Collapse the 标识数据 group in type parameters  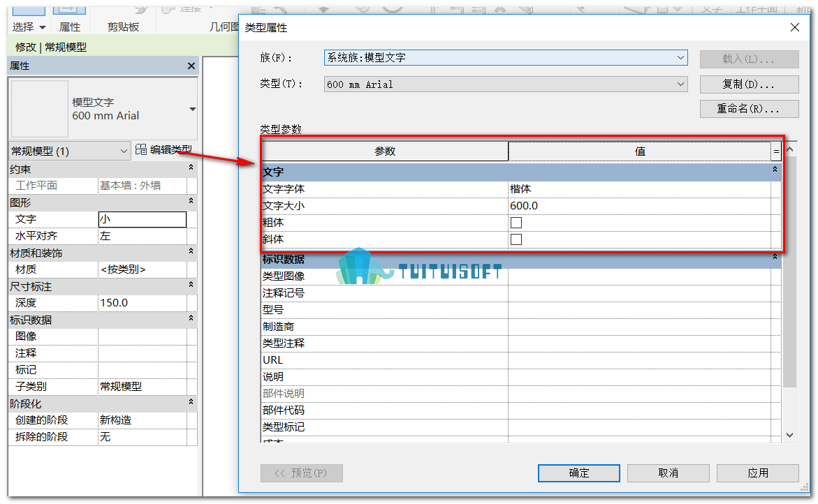pyautogui.click(x=775, y=258)
